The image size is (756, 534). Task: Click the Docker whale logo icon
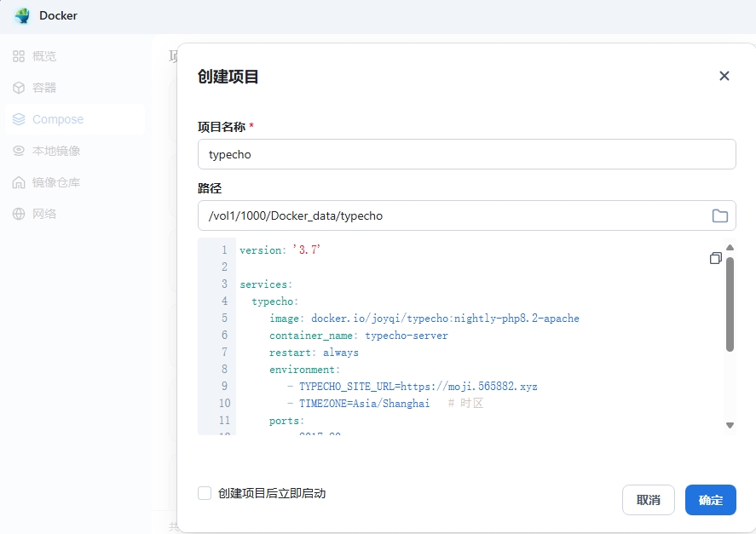(x=22, y=15)
